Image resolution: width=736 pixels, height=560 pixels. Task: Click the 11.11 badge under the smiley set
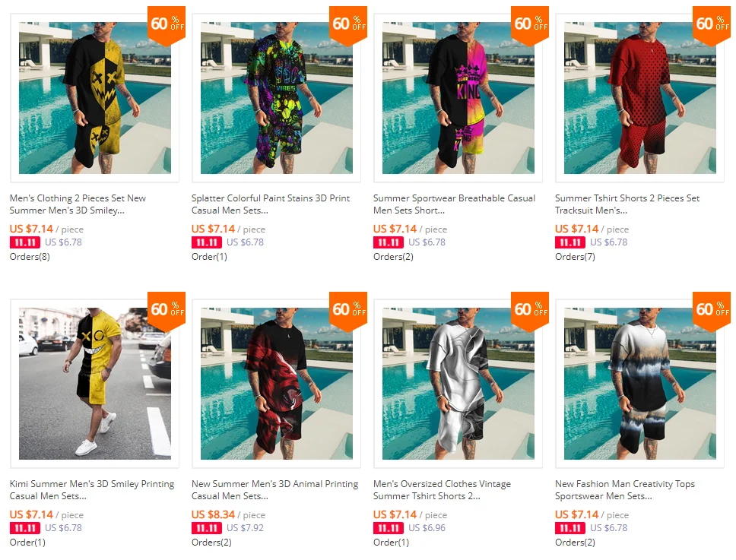[x=25, y=242]
